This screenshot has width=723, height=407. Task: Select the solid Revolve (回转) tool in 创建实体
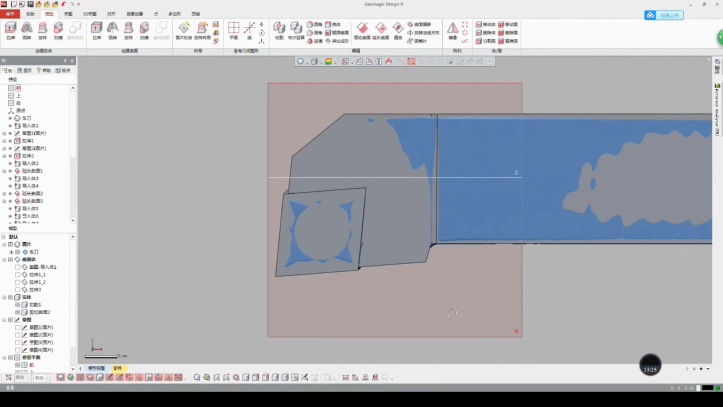point(27,29)
